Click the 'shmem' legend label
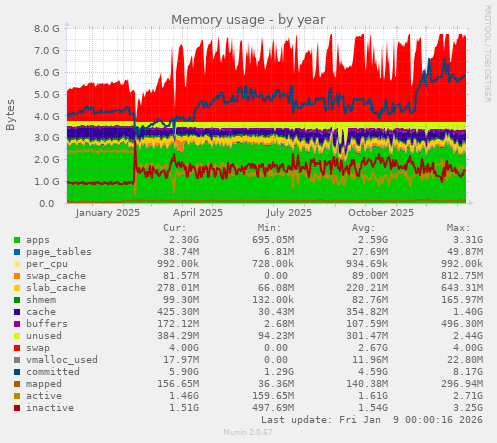This screenshot has width=497, height=443. point(41,300)
